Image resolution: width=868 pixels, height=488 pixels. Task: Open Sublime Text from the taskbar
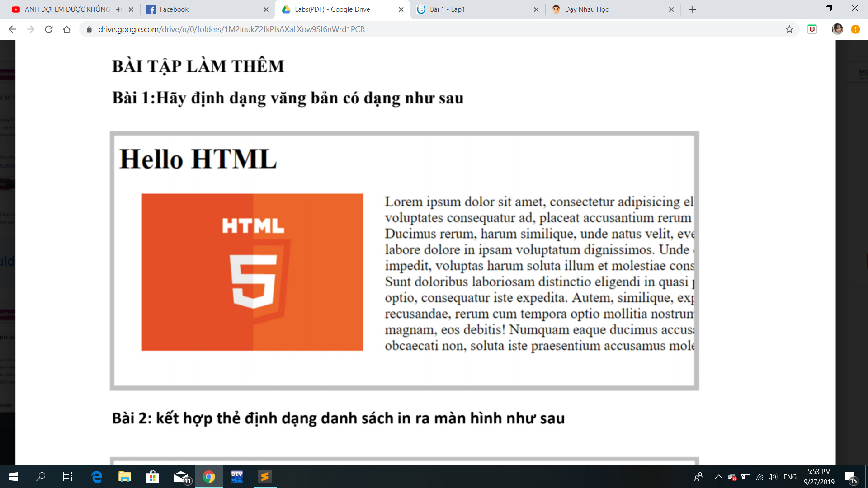tap(264, 477)
